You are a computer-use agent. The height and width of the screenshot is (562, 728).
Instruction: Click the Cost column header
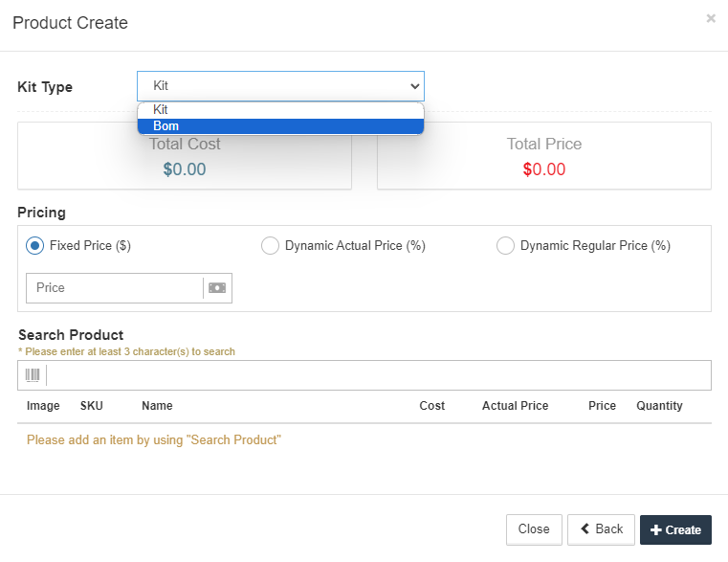[x=431, y=406]
